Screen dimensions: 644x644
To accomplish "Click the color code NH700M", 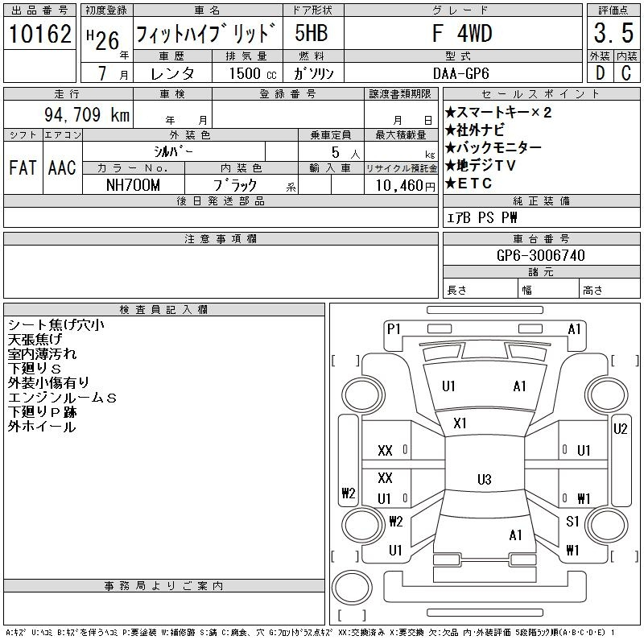I will (134, 184).
